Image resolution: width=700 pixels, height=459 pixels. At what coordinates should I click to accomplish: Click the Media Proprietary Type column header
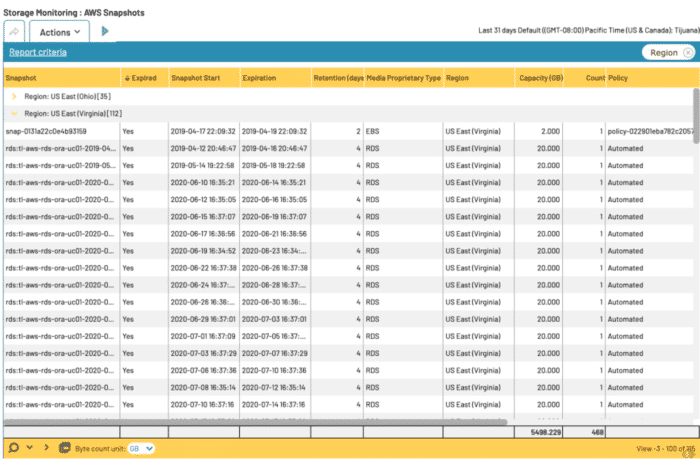(402, 77)
